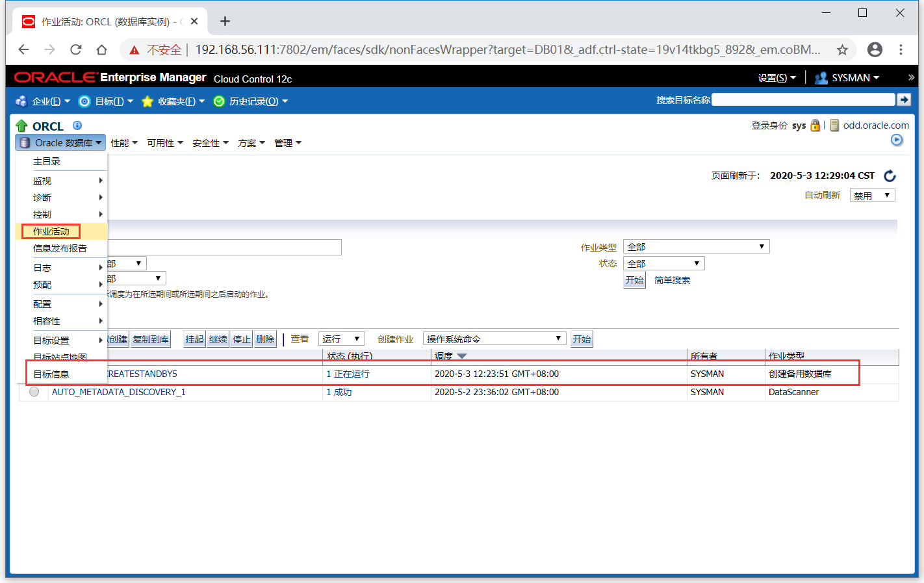Open the 目标 menu
924x583 pixels.
pyautogui.click(x=106, y=101)
